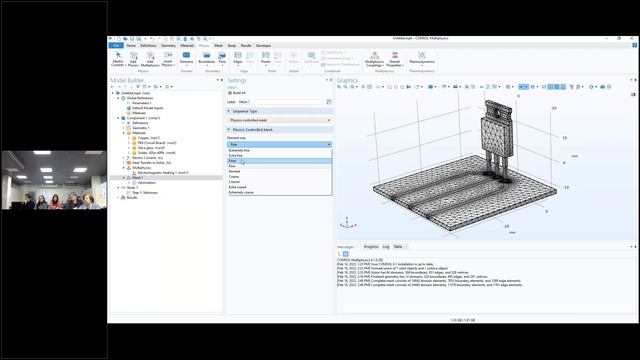Collapse the Global Definitions tree node

click(118, 98)
